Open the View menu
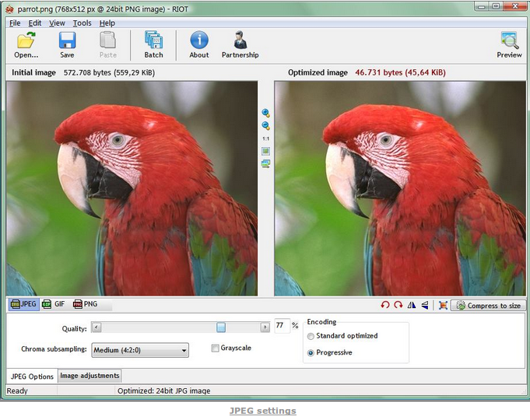The height and width of the screenshot is (420, 530). pyautogui.click(x=57, y=23)
